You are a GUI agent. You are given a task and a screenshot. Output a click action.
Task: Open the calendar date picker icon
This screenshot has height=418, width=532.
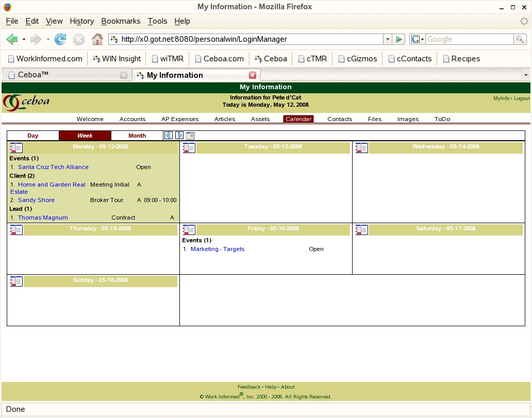(x=190, y=136)
